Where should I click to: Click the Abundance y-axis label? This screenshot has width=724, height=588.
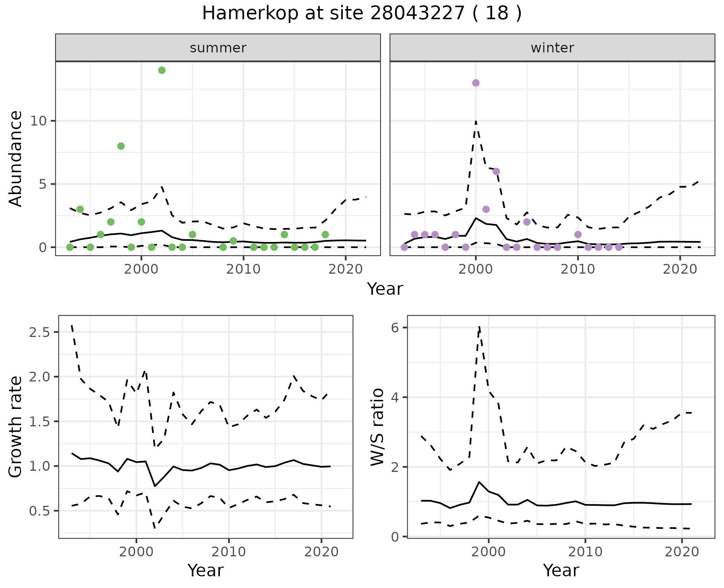coord(16,158)
